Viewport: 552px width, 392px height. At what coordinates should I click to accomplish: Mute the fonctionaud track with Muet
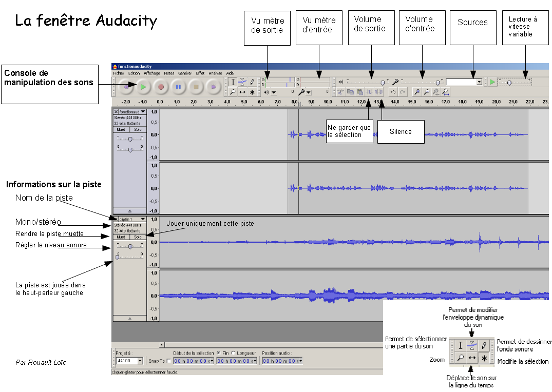point(121,129)
